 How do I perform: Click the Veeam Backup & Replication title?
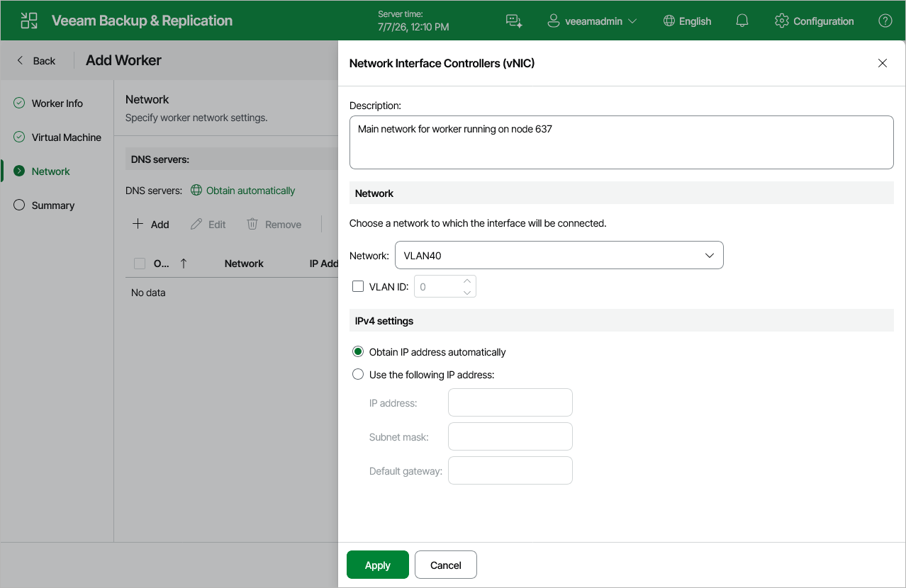[142, 21]
